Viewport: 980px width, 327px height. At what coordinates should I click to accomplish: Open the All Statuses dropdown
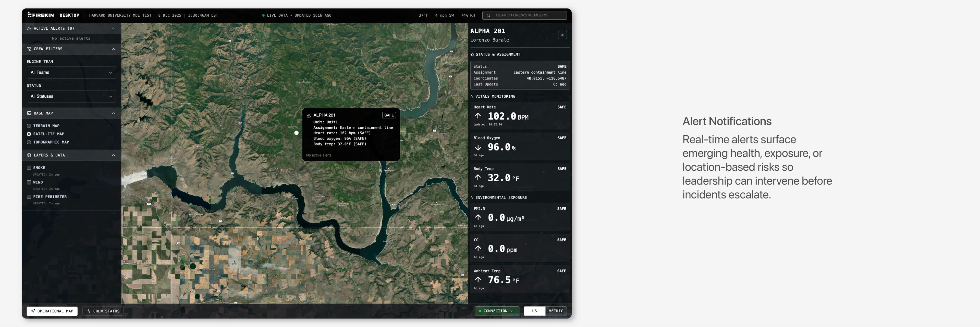(71, 96)
